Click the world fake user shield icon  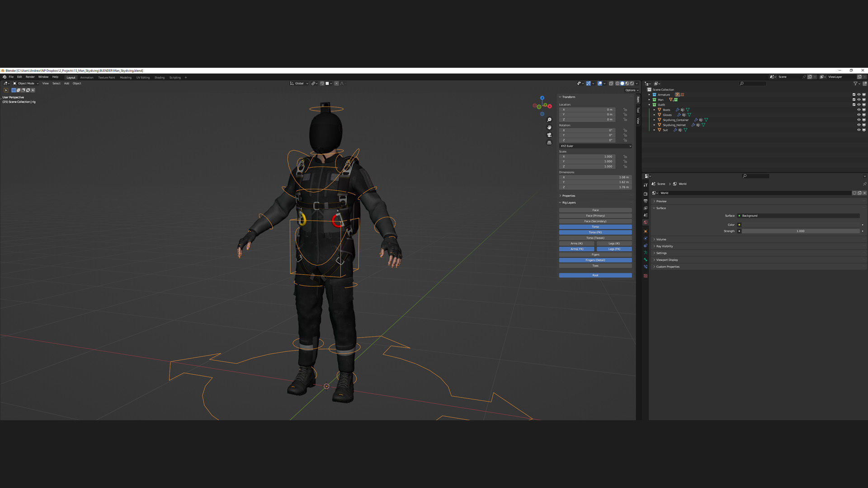[x=854, y=193]
